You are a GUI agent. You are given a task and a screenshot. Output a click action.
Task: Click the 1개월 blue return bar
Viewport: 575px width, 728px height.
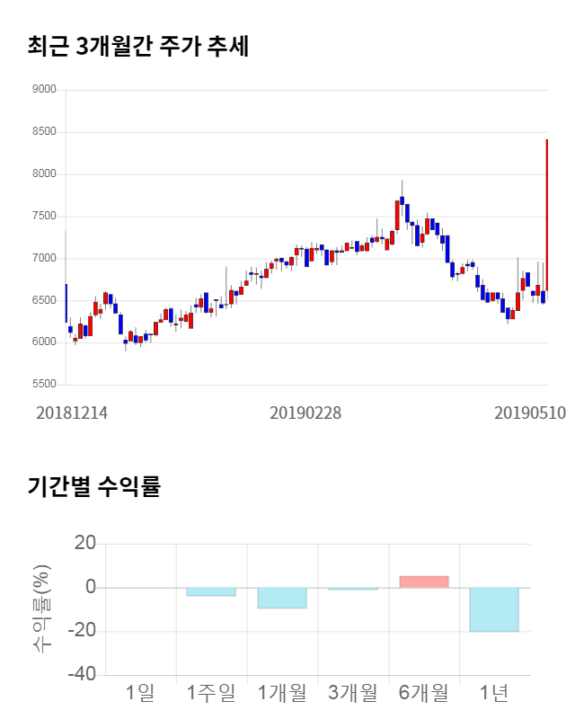point(282,598)
